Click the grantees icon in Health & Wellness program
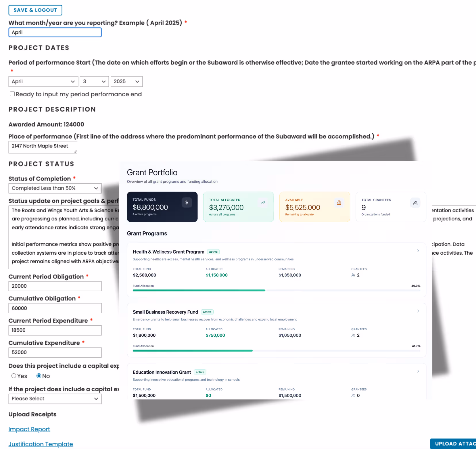 pyautogui.click(x=353, y=275)
